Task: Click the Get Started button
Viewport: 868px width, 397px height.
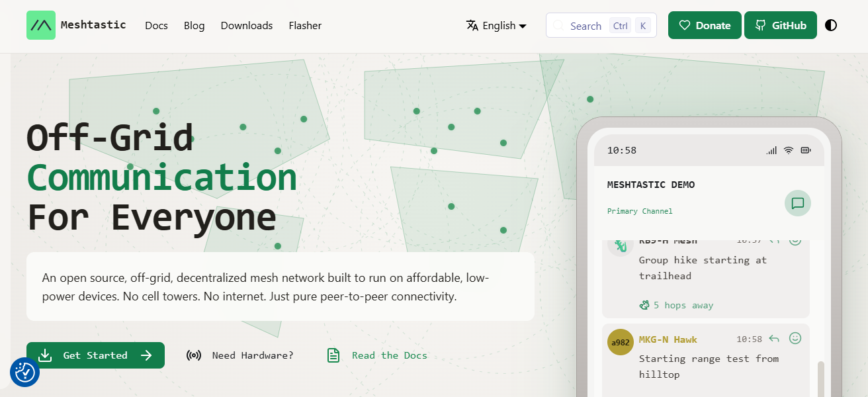Action: (x=95, y=355)
